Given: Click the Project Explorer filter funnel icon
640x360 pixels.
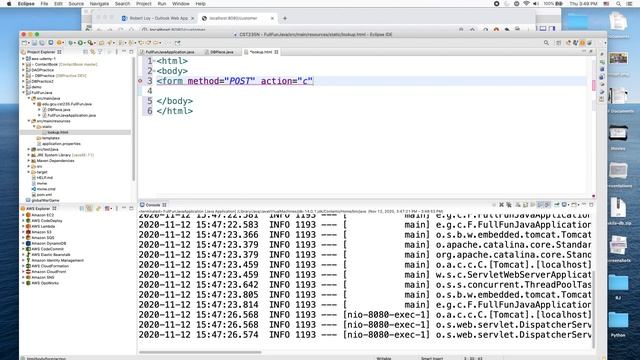Looking at the screenshot, I should coord(100,52).
